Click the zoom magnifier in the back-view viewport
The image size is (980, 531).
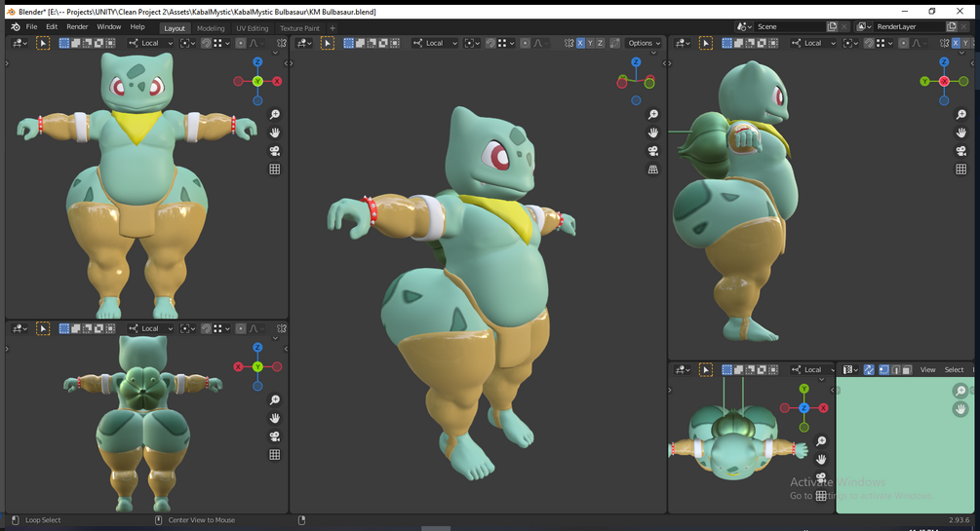click(274, 399)
